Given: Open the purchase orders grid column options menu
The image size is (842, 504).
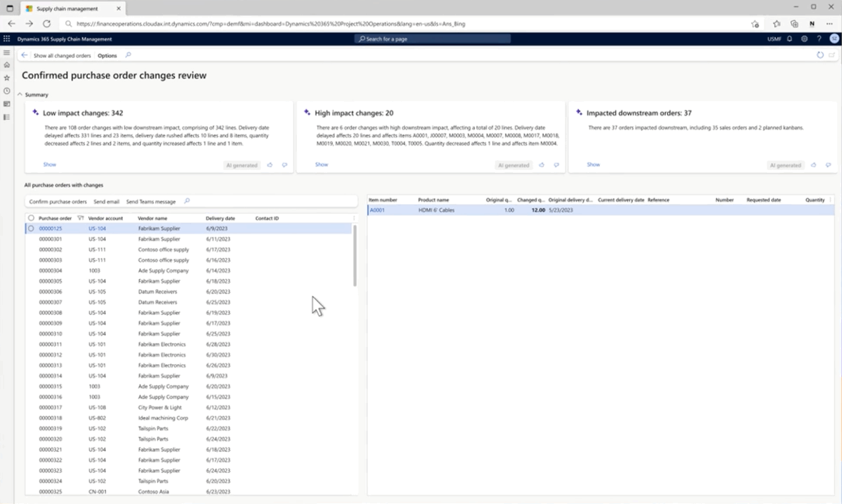Looking at the screenshot, I should [354, 218].
